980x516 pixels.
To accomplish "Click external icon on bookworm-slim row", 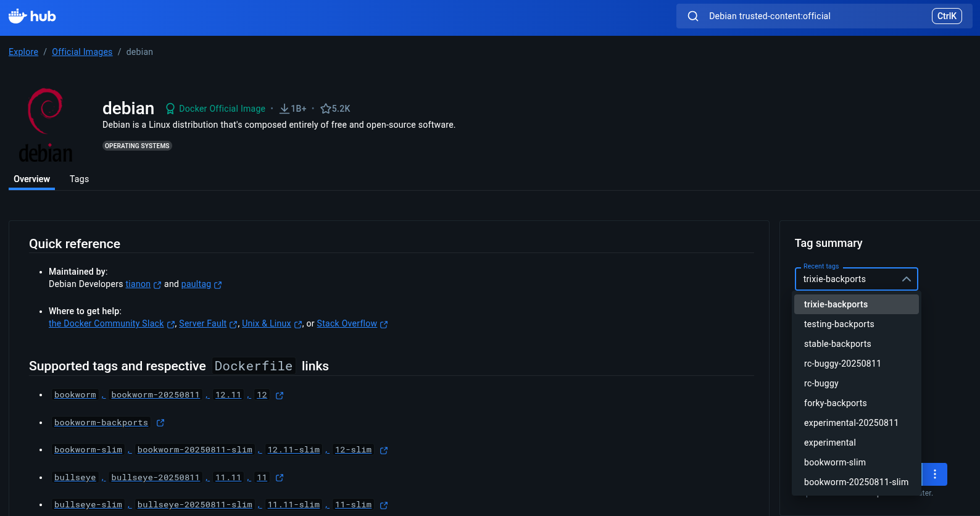I will (x=384, y=451).
